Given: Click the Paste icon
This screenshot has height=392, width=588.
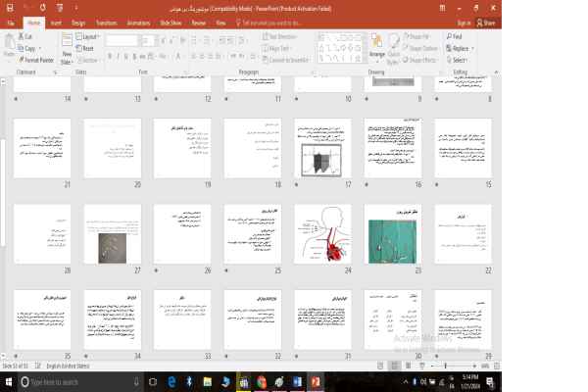Looking at the screenshot, I should [x=9, y=46].
